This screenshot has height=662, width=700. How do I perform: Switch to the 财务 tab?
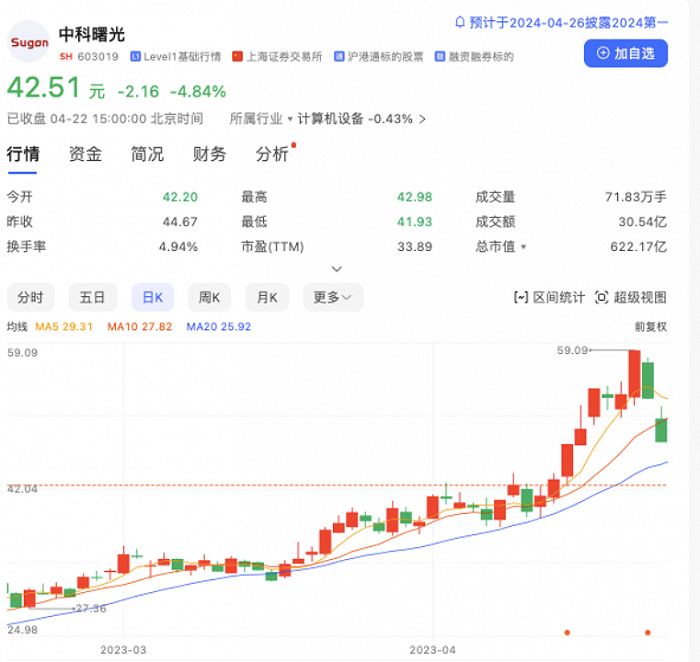[x=209, y=154]
